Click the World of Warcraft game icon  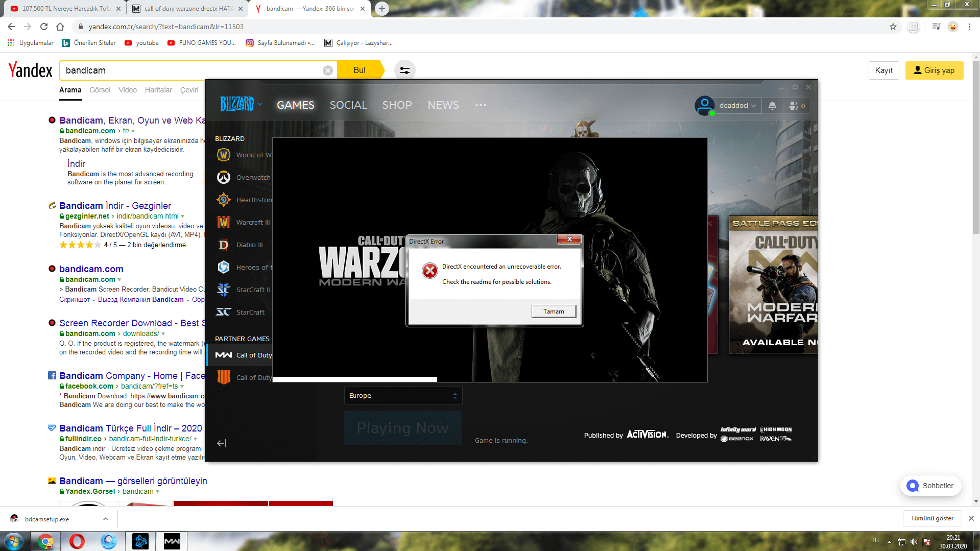coord(223,155)
